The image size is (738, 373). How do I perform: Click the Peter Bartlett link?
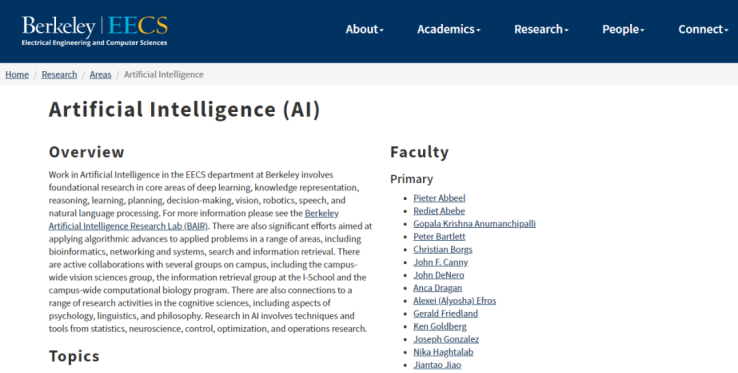439,236
